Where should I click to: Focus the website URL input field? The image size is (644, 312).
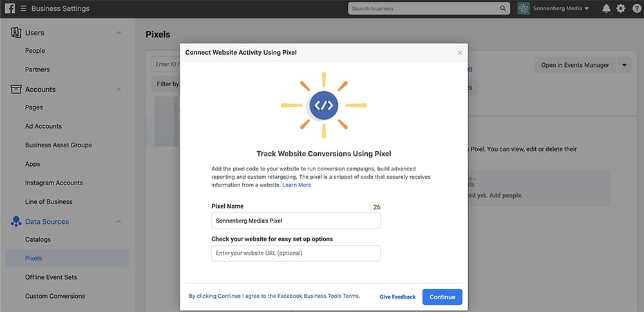(296, 253)
